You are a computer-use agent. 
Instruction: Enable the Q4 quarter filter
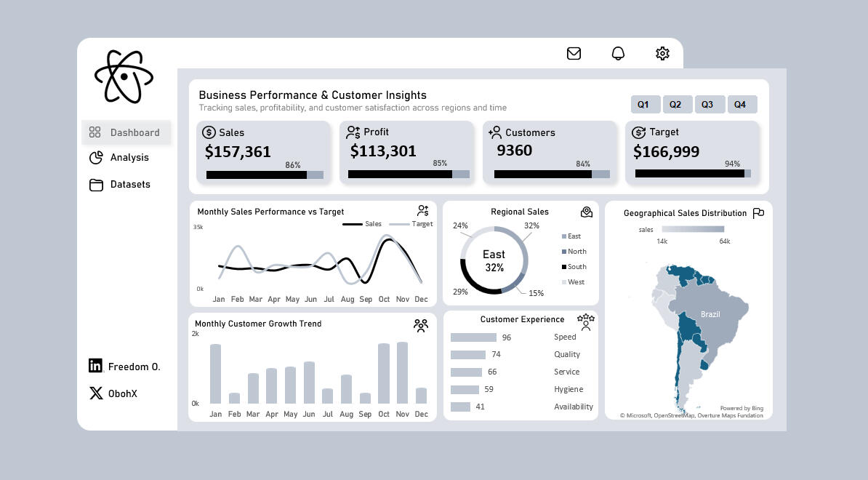(741, 105)
